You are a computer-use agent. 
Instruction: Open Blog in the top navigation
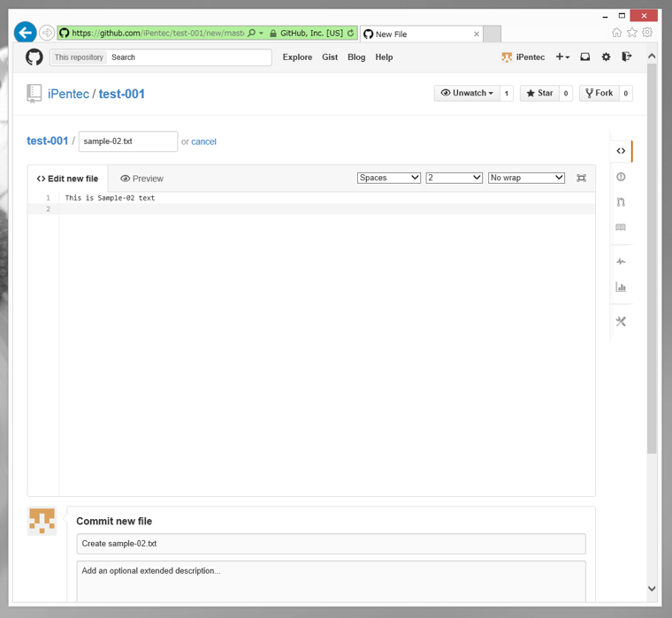coord(356,57)
